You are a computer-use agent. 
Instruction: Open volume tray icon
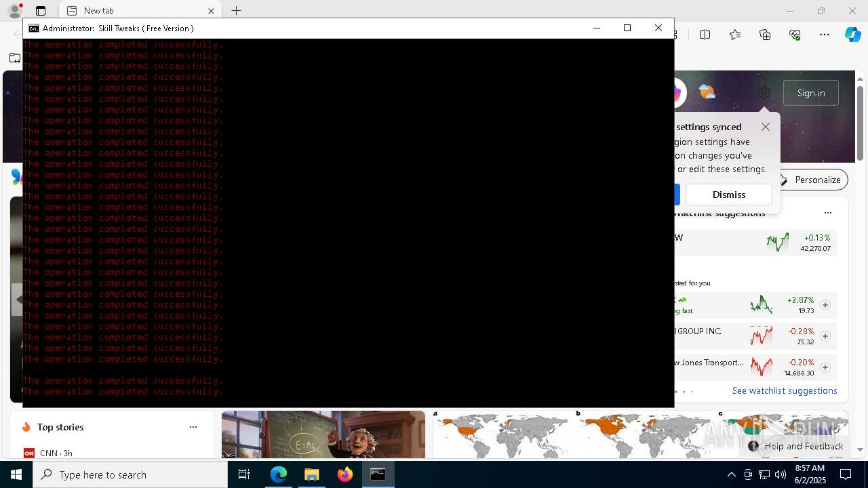(x=781, y=474)
